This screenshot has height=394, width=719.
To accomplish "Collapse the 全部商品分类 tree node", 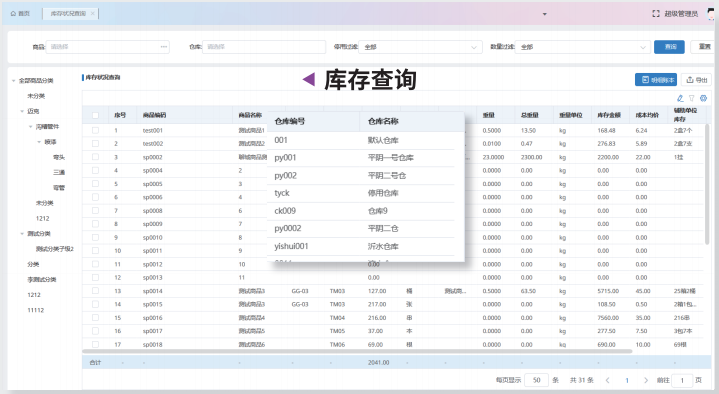I will [x=14, y=81].
